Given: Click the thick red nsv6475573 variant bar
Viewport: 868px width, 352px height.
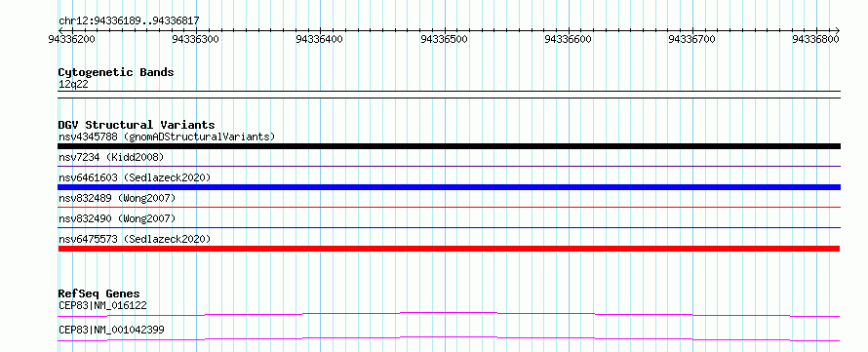Looking at the screenshot, I should pyautogui.click(x=449, y=249).
